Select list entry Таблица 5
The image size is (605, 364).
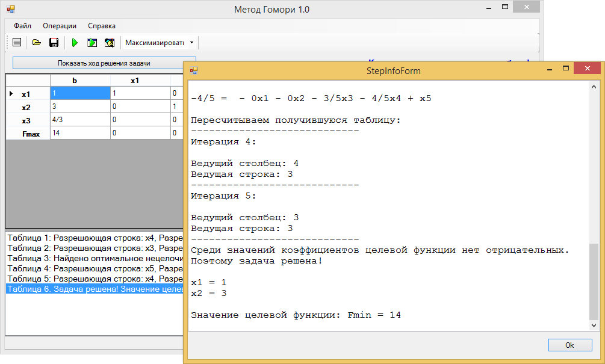click(95, 279)
